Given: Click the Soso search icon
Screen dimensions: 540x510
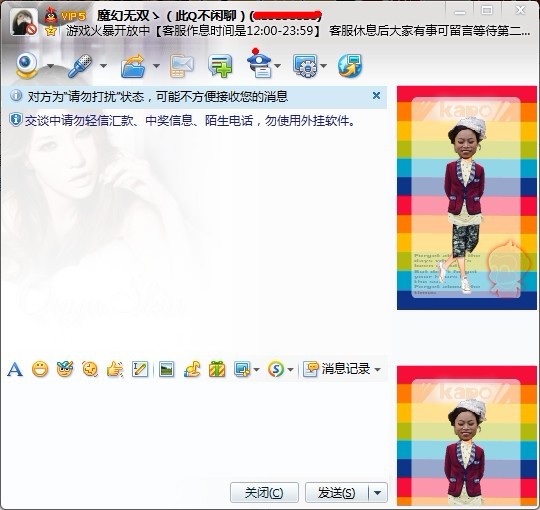Looking at the screenshot, I should coord(276,370).
